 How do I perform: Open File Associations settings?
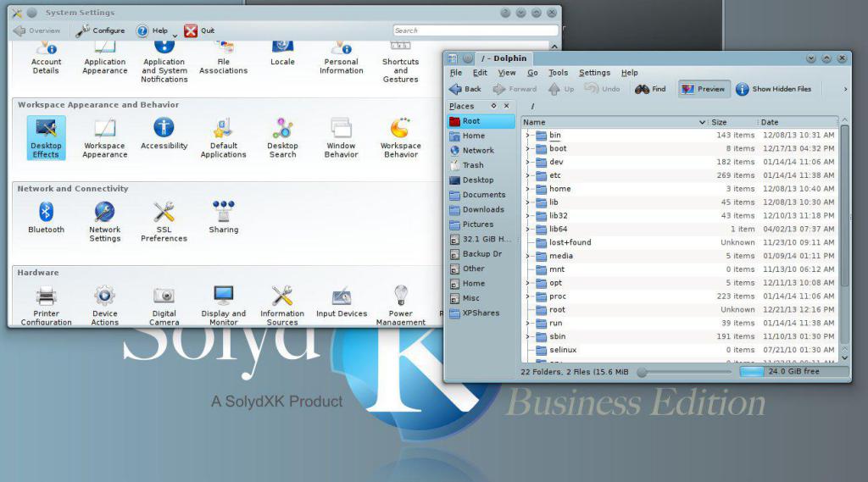223,58
